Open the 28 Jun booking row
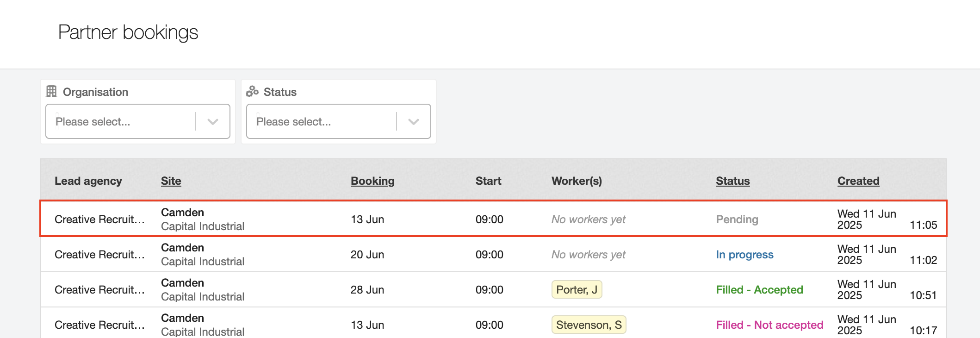Image resolution: width=980 pixels, height=338 pixels. 367,290
